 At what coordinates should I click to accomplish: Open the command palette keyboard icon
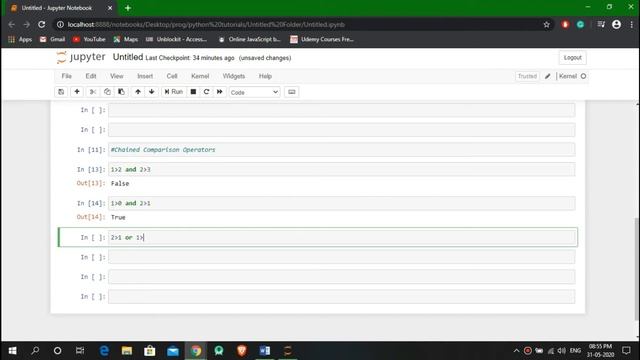click(x=291, y=92)
